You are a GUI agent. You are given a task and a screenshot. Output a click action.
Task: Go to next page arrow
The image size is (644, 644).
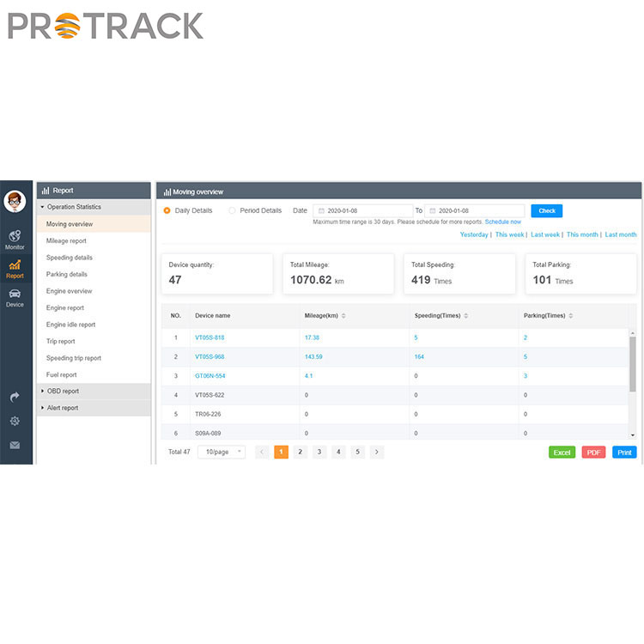click(377, 452)
